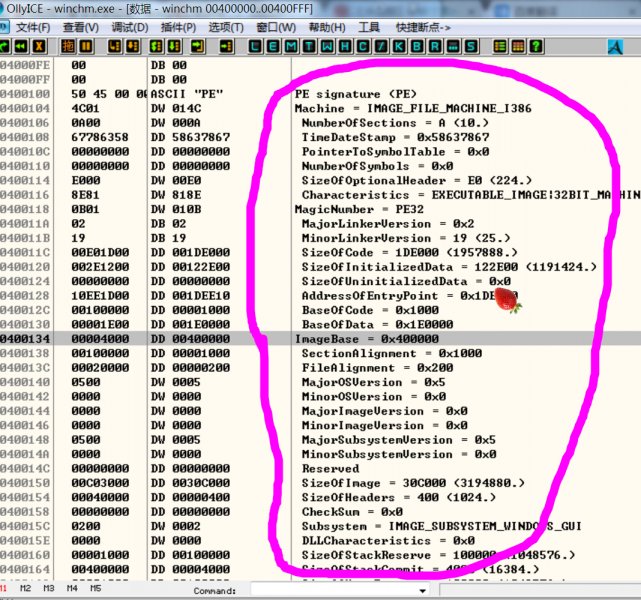Click the M5 bookmark button
The width and height of the screenshot is (641, 600).
[x=96, y=588]
